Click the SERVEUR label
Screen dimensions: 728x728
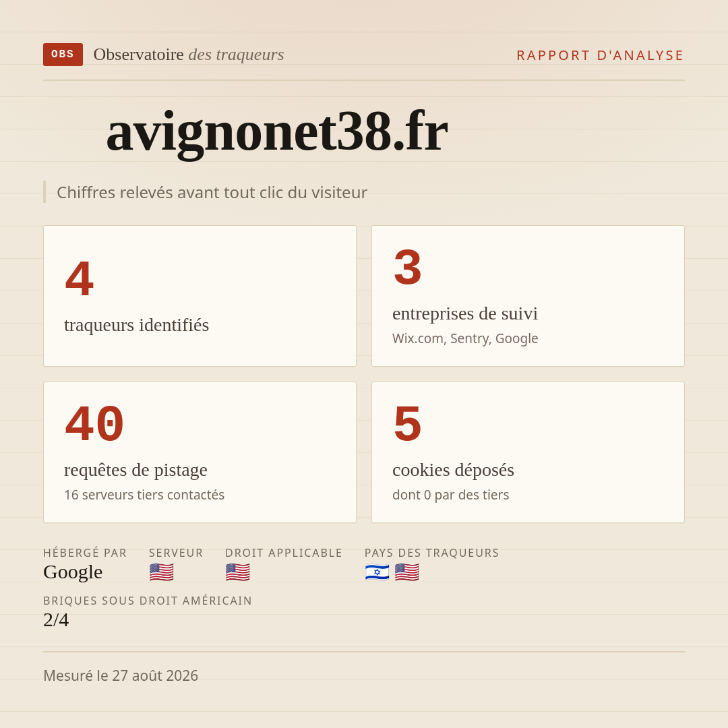coord(176,553)
